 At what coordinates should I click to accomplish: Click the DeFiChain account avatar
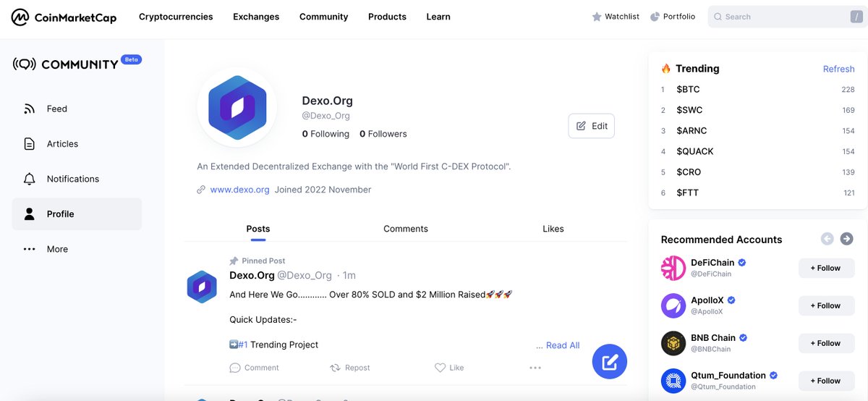click(x=673, y=268)
